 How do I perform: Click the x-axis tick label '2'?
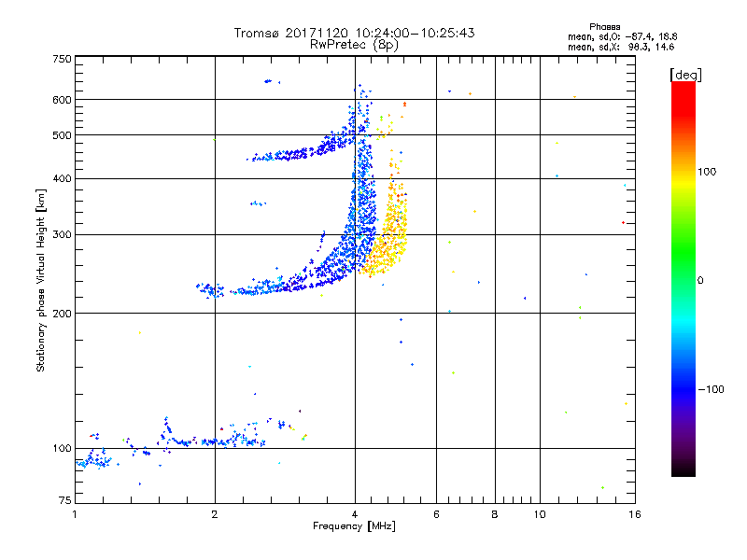pos(215,514)
